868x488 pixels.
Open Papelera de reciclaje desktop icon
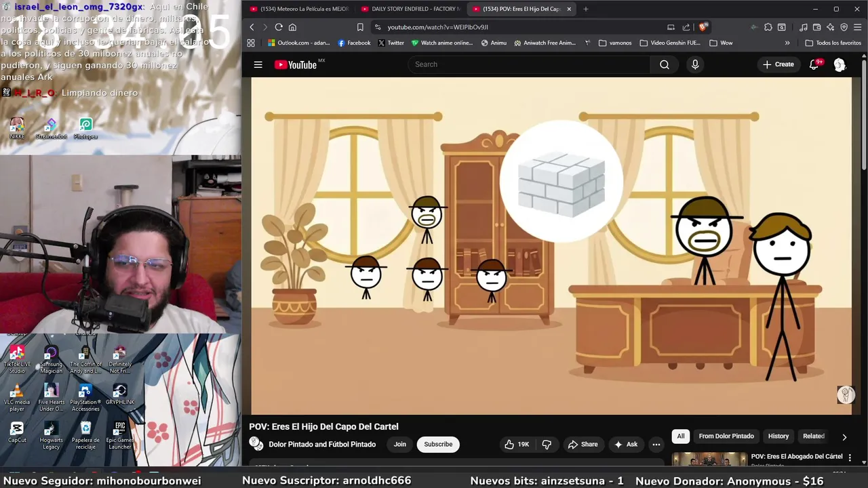click(85, 435)
